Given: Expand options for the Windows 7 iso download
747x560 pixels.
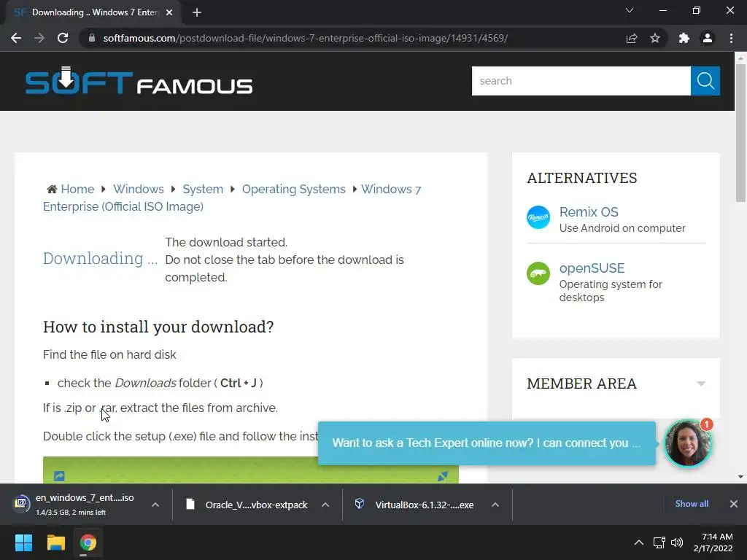Looking at the screenshot, I should pyautogui.click(x=155, y=505).
